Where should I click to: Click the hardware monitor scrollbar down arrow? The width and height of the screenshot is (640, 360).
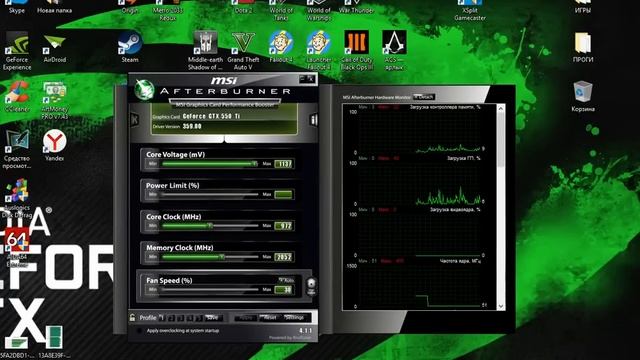(x=501, y=306)
